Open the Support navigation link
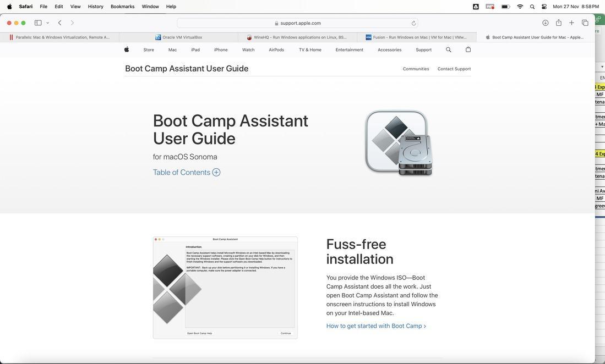The image size is (605, 364). (x=424, y=49)
